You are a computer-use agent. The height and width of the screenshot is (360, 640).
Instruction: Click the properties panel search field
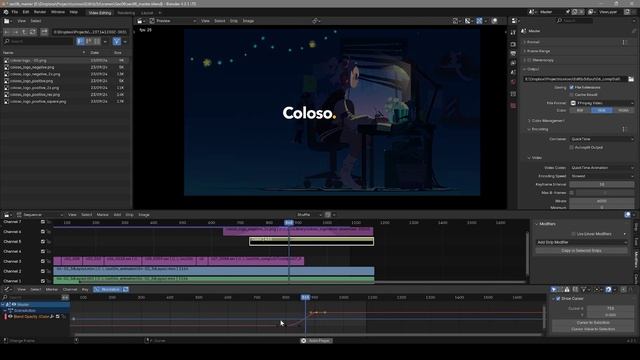point(575,20)
